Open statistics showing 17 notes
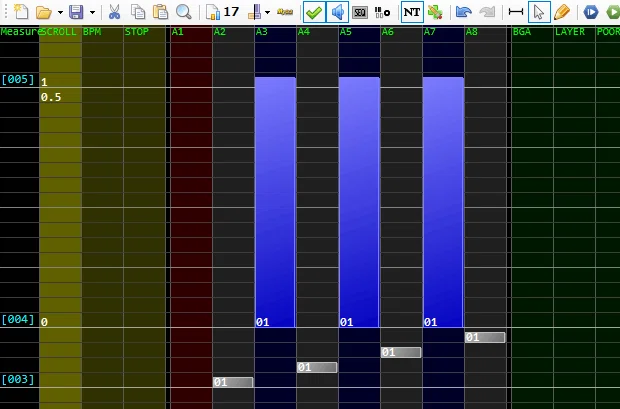Image resolution: width=620 pixels, height=409 pixels. coord(223,12)
